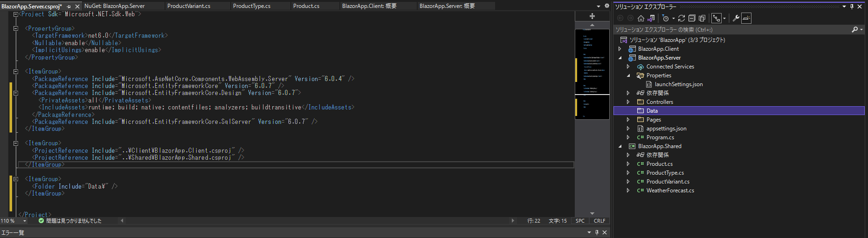Pin the Solution Explorer panel
The height and width of the screenshot is (238, 868).
(x=852, y=7)
